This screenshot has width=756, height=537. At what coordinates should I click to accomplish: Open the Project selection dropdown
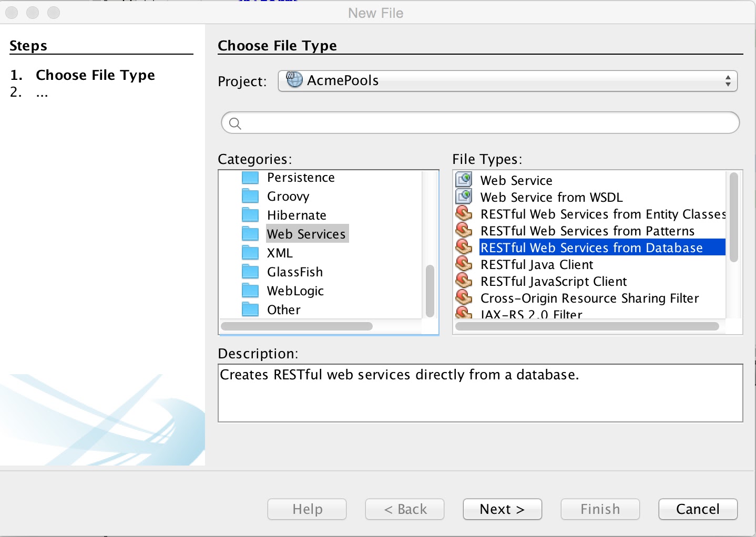(728, 80)
